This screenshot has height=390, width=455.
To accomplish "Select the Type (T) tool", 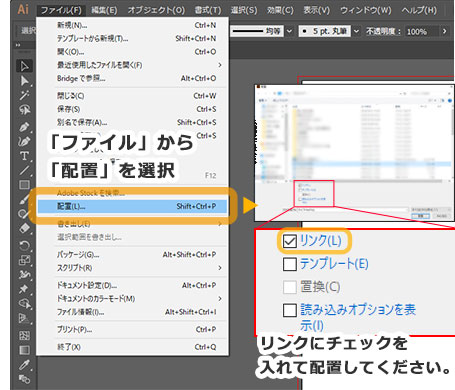I will pyautogui.click(x=24, y=156).
